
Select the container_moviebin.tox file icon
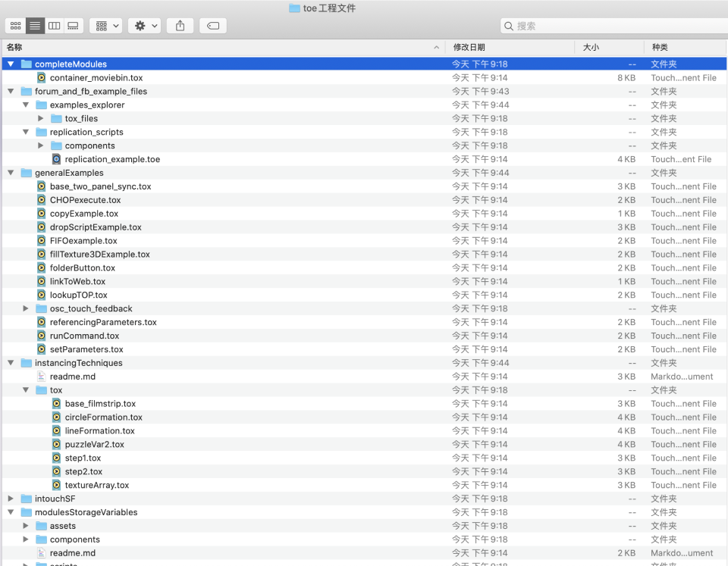coord(42,78)
